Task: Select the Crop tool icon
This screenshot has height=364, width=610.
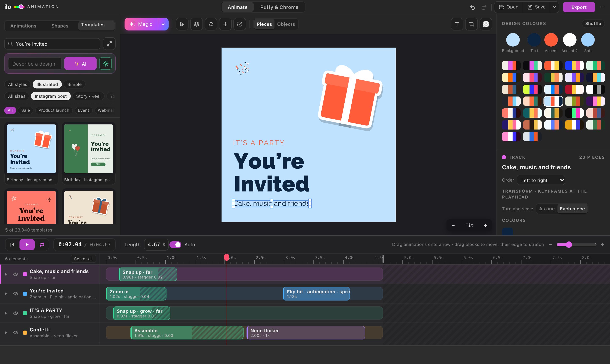Action: [471, 24]
